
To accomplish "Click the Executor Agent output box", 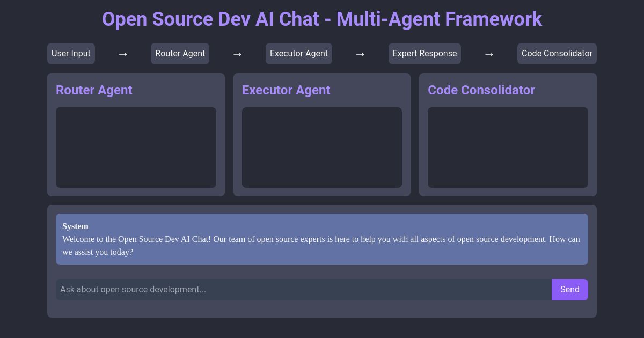I will tap(322, 148).
